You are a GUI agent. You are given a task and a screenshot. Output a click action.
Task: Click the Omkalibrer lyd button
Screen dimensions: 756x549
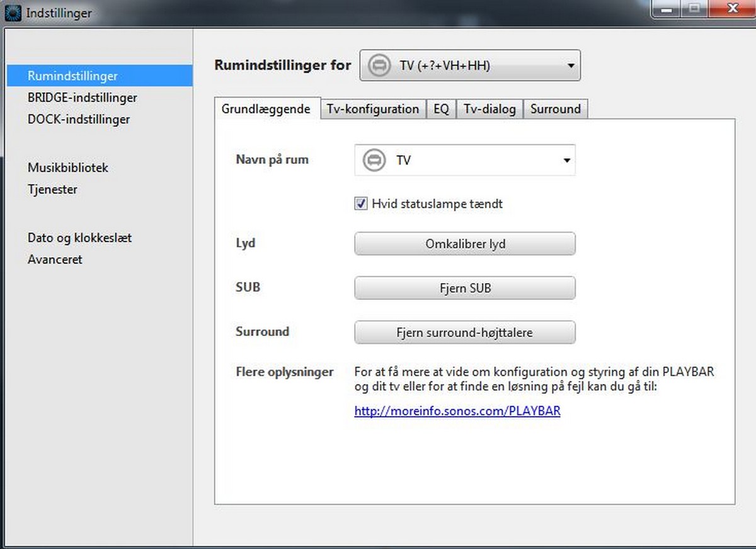pos(465,244)
